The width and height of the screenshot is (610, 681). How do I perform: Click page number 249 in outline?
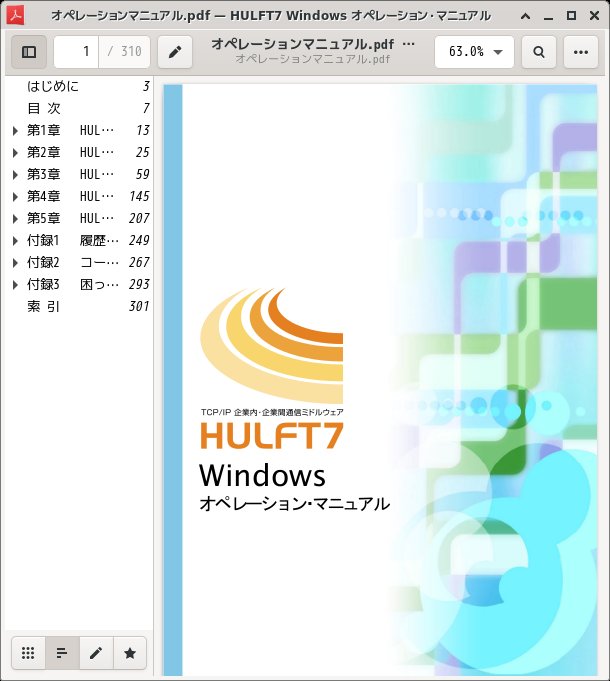coord(139,241)
